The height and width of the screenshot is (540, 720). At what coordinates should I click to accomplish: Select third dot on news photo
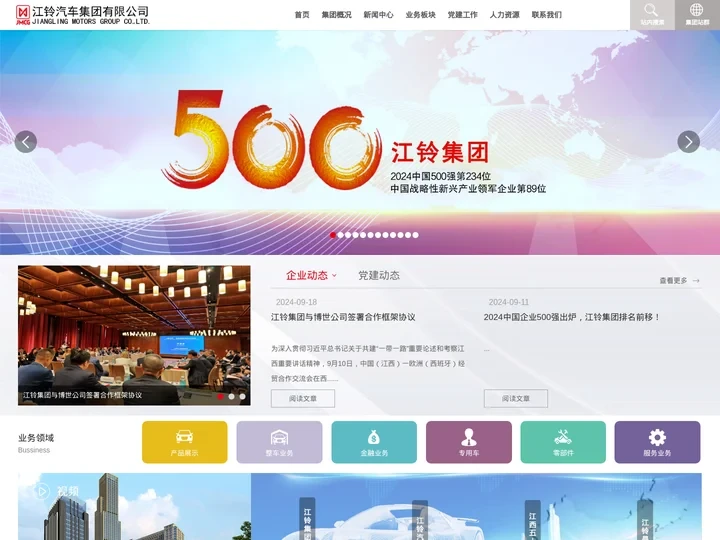tap(242, 396)
